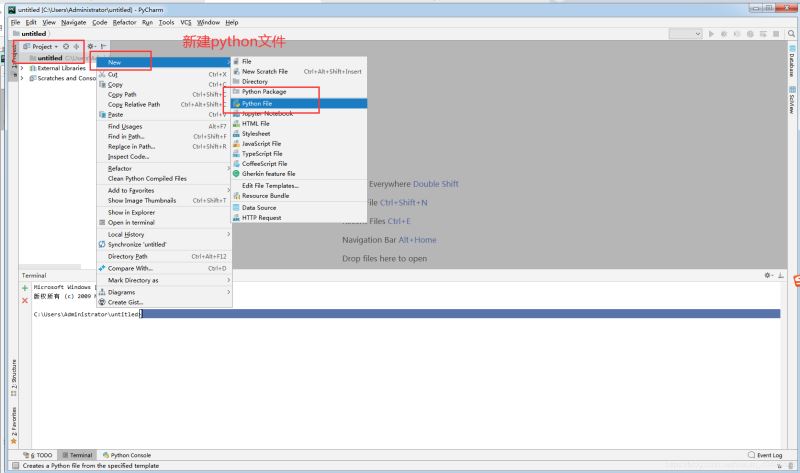800x473 pixels.
Task: Pick CoffeeScript File in the New submenu
Action: [x=299, y=164]
